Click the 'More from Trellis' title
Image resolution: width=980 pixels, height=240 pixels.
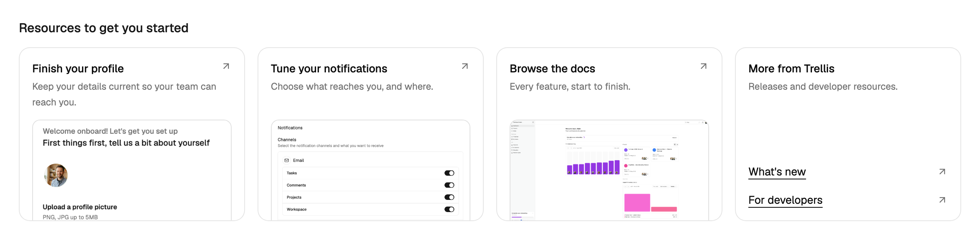coord(791,69)
